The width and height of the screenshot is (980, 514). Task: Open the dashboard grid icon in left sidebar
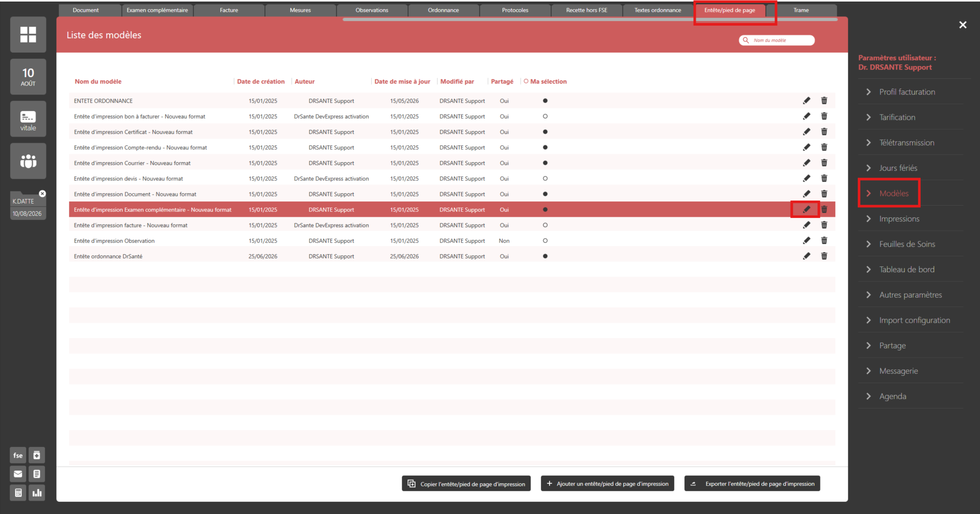tap(28, 34)
